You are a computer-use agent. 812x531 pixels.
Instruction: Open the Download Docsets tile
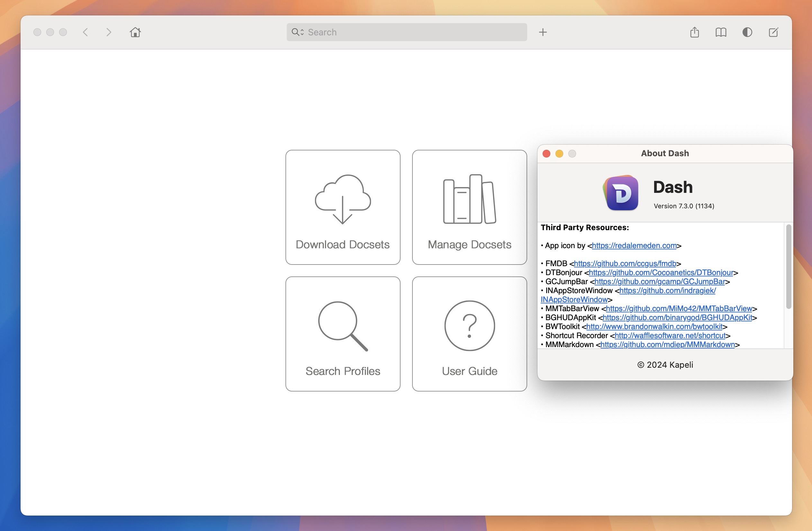(x=343, y=207)
